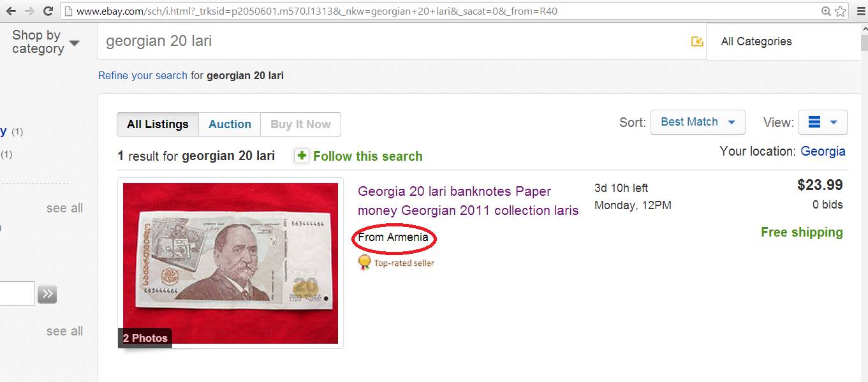Click the zoom magnifier icon in address bar

click(826, 11)
